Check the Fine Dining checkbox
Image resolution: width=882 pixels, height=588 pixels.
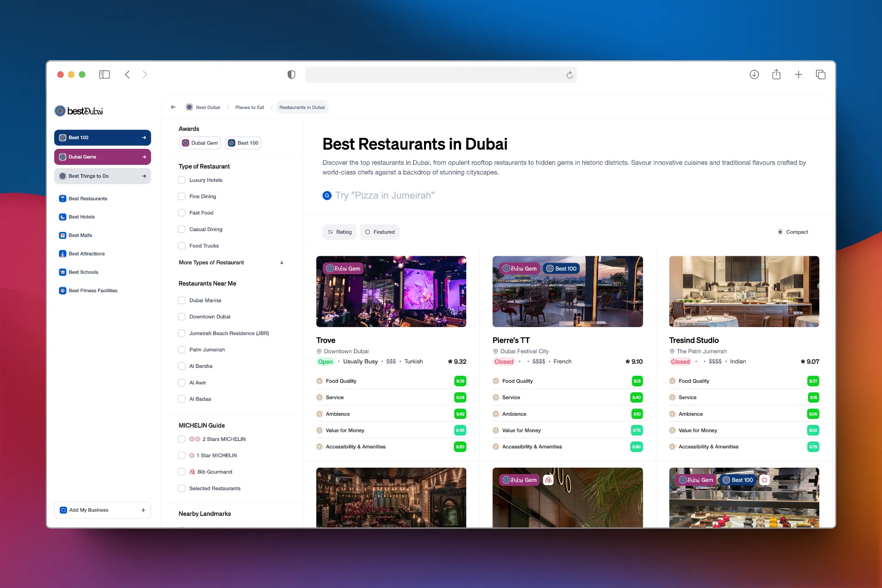(181, 196)
